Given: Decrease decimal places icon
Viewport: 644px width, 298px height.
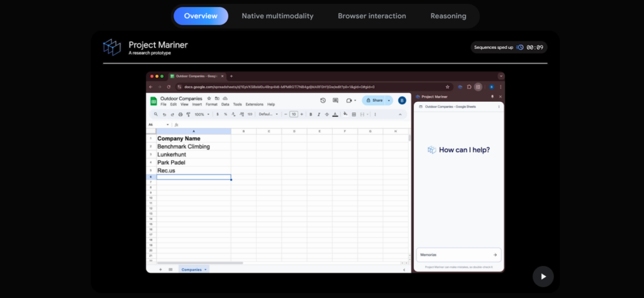Looking at the screenshot, I should (x=234, y=114).
